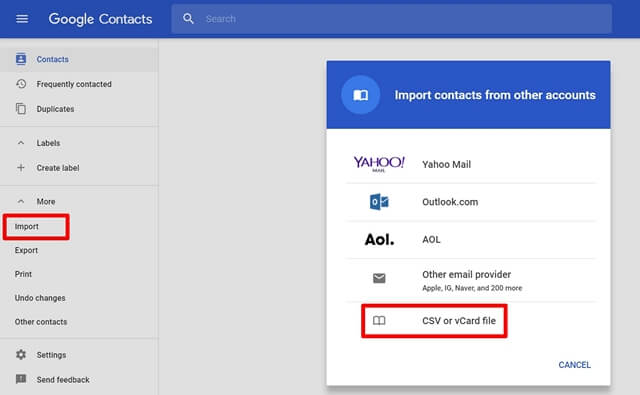
Task: Choose AOL import option
Action: click(x=431, y=240)
